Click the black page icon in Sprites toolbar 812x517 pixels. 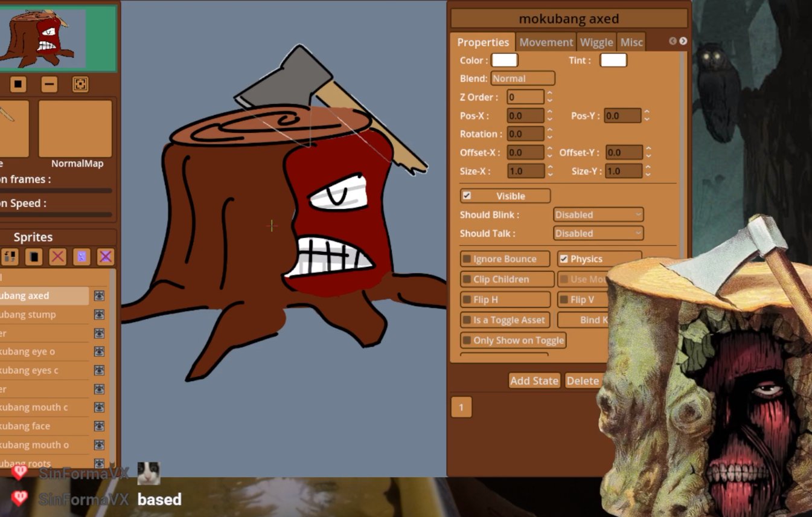34,257
